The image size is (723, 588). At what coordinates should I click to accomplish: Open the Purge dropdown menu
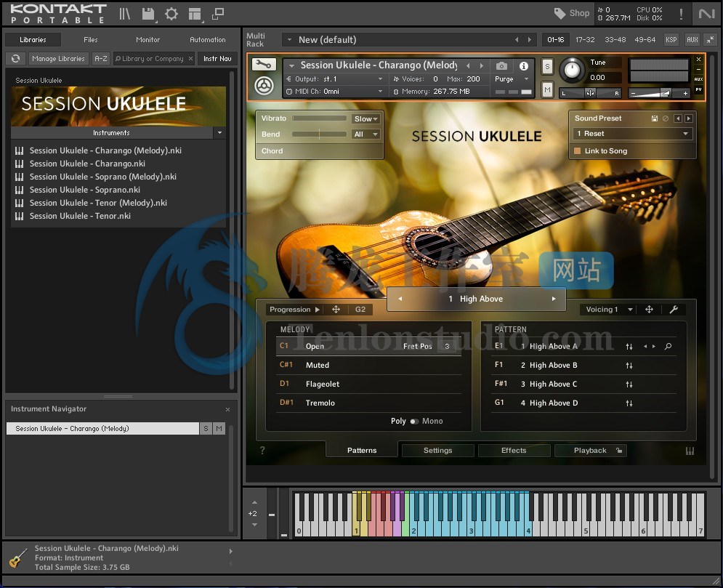(511, 79)
